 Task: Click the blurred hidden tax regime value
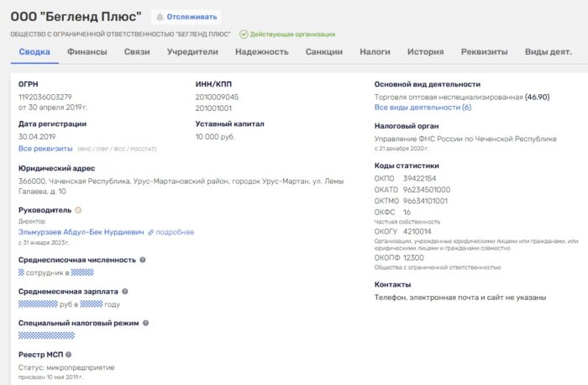[47, 335]
